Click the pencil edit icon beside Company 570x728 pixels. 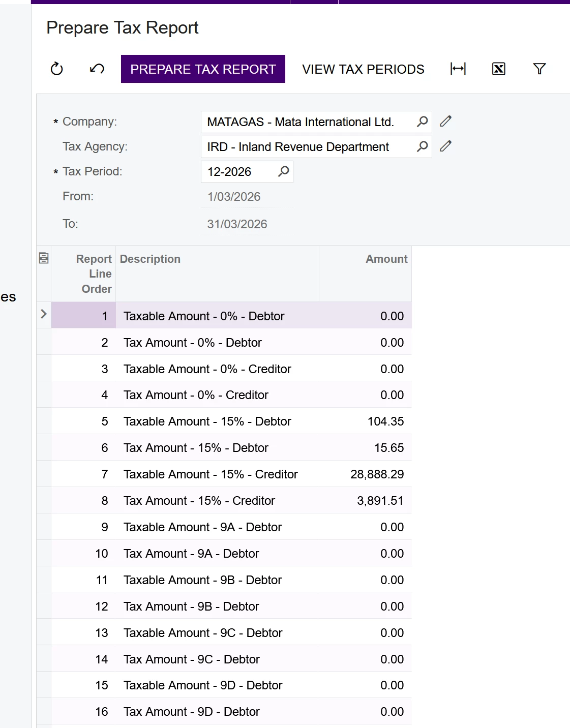pos(446,121)
